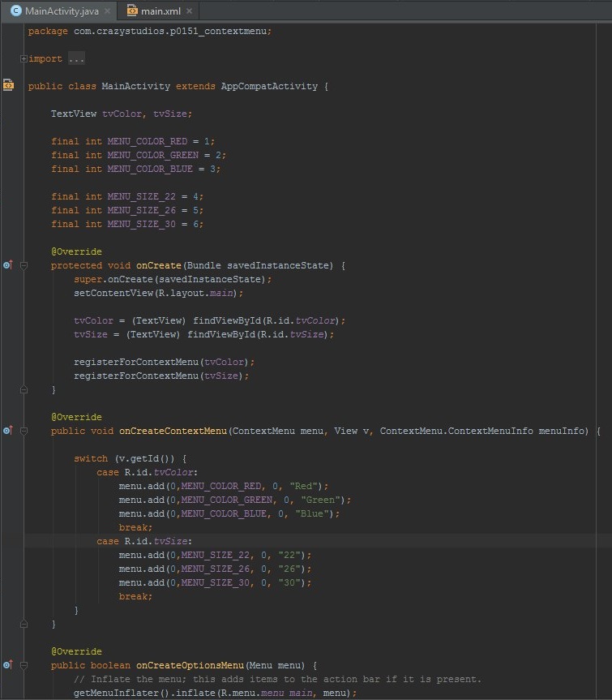Click findViewById(R.id.tvSize) expression
Screen dimensions: 612x700
(260, 334)
